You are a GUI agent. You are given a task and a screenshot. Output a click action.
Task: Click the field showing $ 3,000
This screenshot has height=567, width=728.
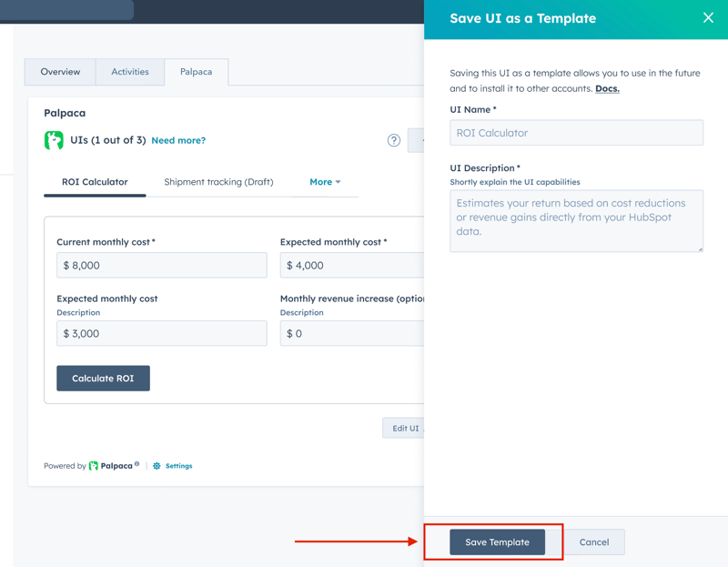tap(162, 334)
